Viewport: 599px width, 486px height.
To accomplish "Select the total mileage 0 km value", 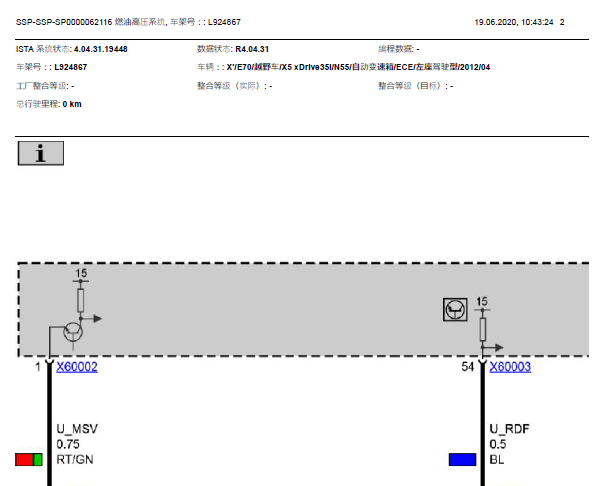I will (x=72, y=104).
